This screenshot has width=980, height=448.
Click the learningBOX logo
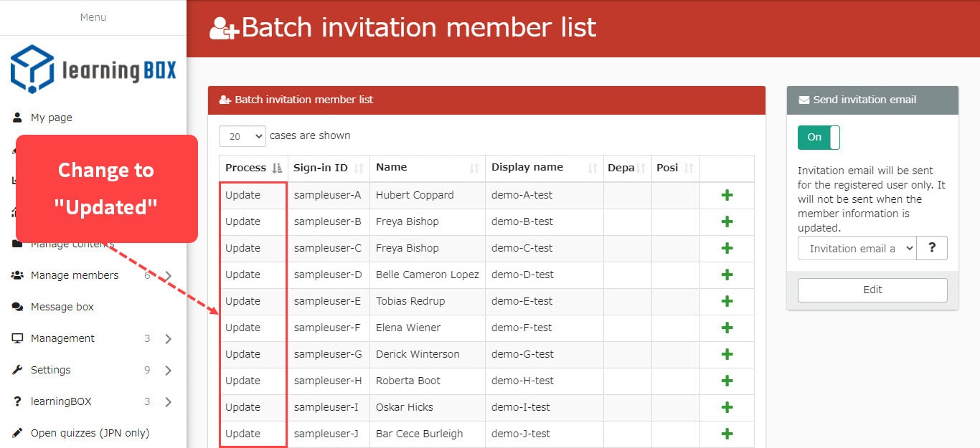pyautogui.click(x=93, y=70)
